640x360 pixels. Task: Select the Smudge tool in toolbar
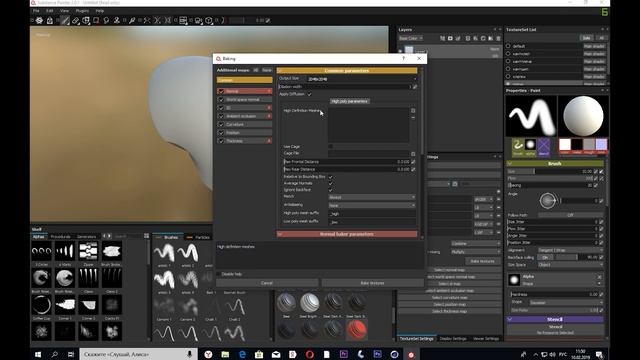[x=106, y=20]
